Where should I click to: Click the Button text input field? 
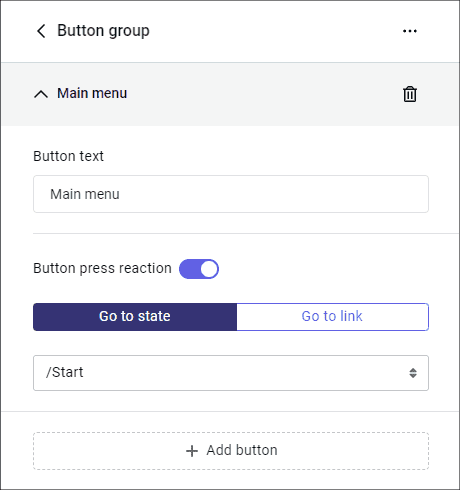tap(231, 194)
